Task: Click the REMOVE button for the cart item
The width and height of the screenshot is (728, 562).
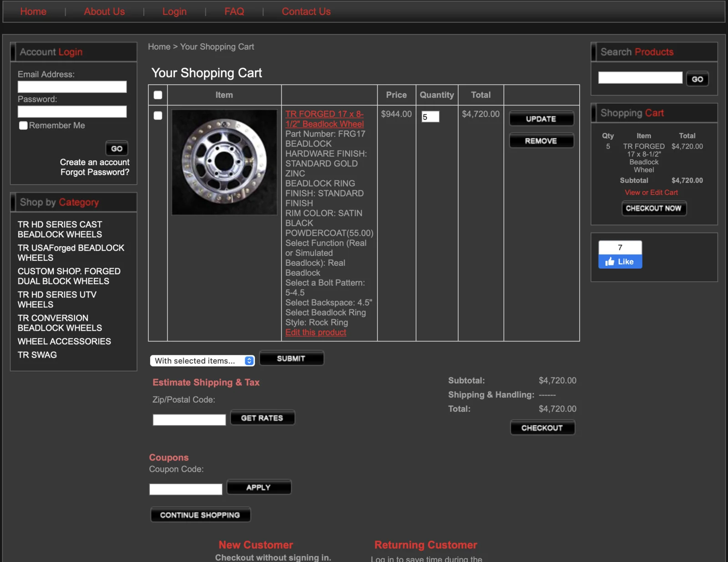Action: coord(541,141)
